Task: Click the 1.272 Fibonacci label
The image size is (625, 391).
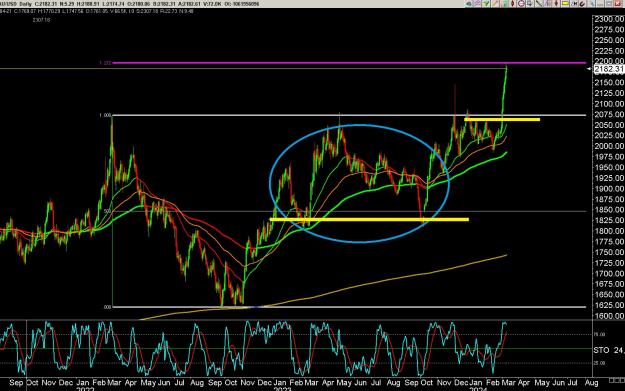Action: (105, 63)
